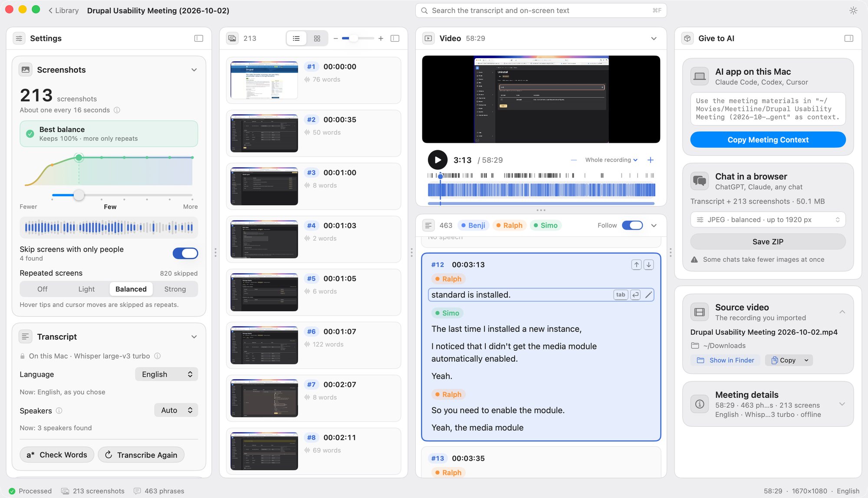Collapse the Give to AI panel icon
The height and width of the screenshot is (498, 868).
(x=849, y=38)
